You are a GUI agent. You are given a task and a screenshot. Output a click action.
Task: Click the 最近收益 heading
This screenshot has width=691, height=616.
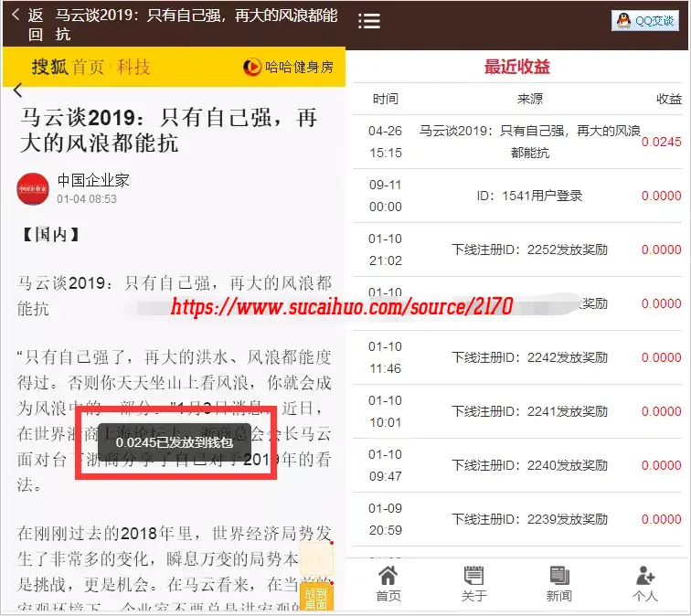coord(517,67)
